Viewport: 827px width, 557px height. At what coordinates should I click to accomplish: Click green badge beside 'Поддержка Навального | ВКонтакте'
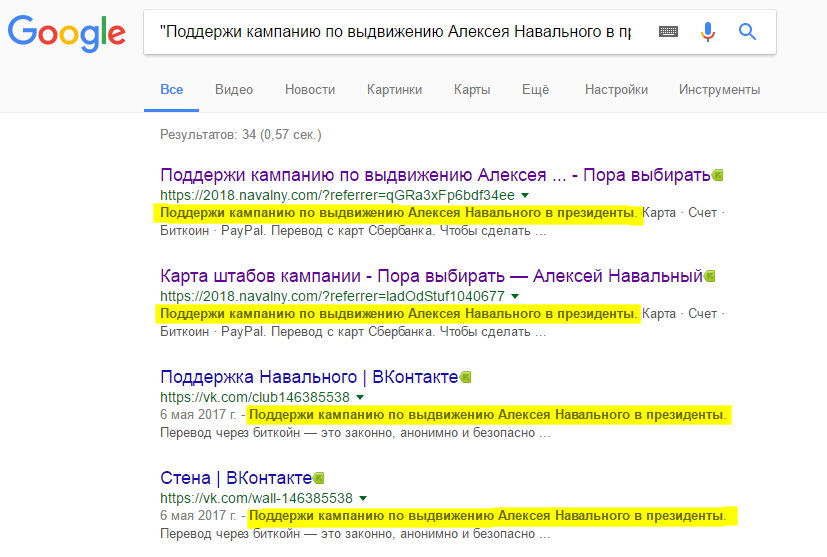click(465, 377)
